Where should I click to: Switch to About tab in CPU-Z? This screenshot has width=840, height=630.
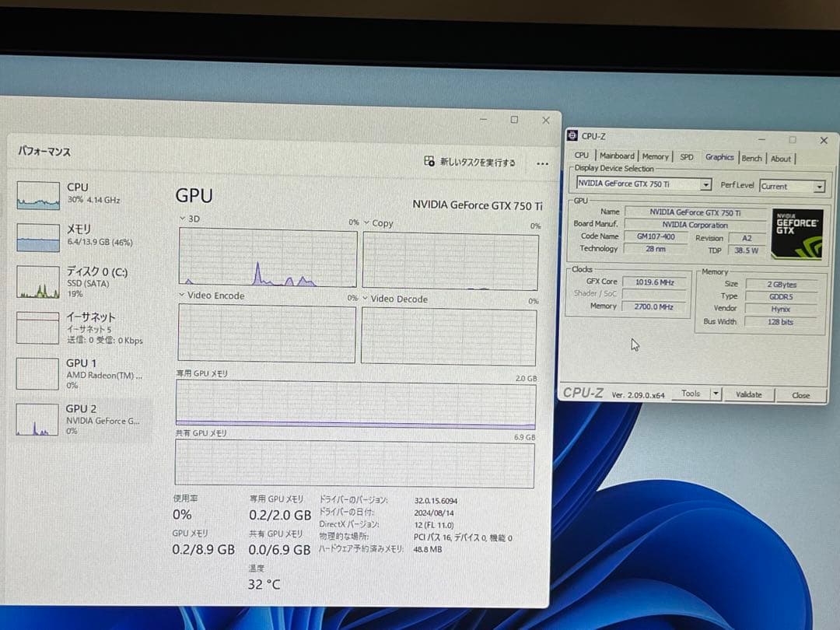pos(781,159)
